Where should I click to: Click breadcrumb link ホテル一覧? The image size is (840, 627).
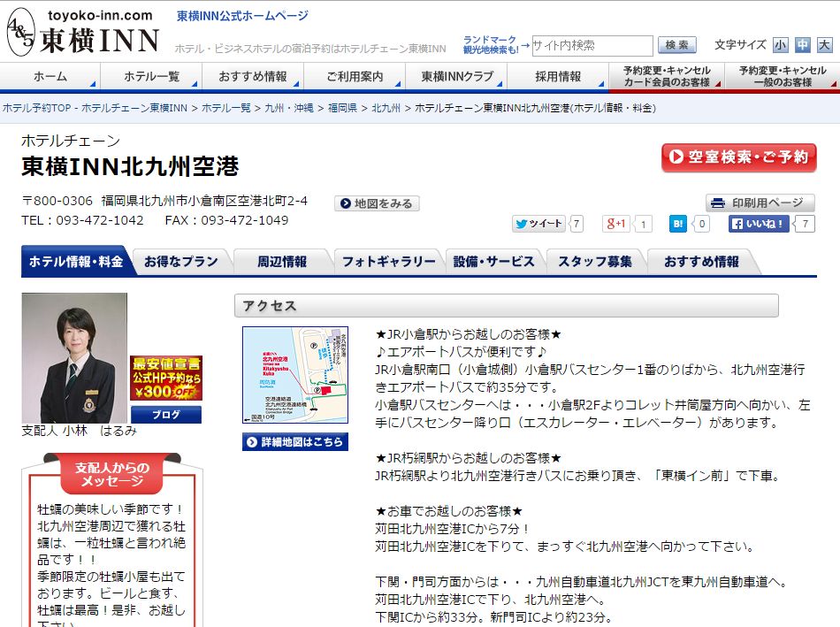226,108
